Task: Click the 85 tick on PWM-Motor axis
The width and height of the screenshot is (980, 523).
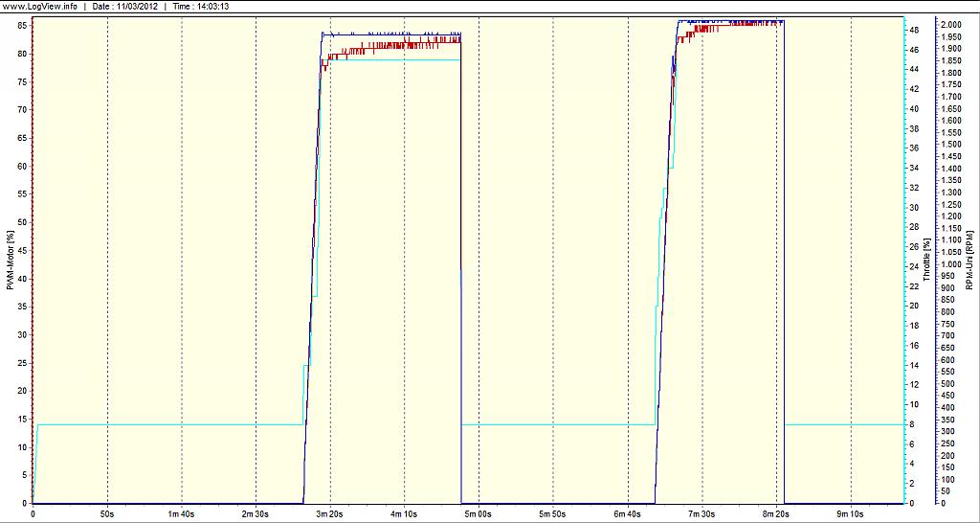Action: [24, 24]
